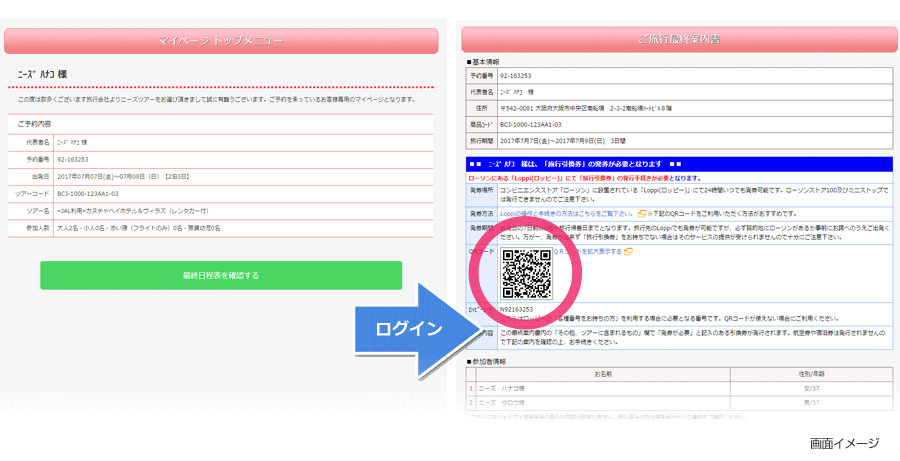Click the ■基本情報 section heading

[x=483, y=62]
